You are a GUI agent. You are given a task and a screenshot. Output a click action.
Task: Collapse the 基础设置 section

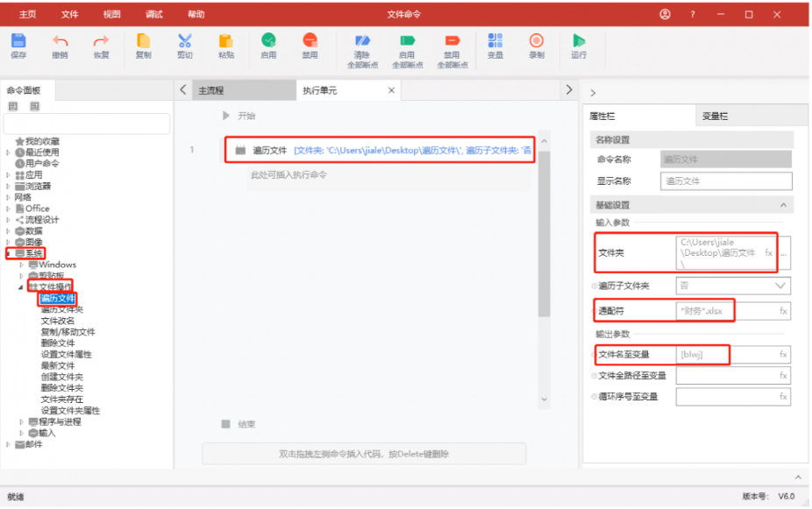[783, 205]
